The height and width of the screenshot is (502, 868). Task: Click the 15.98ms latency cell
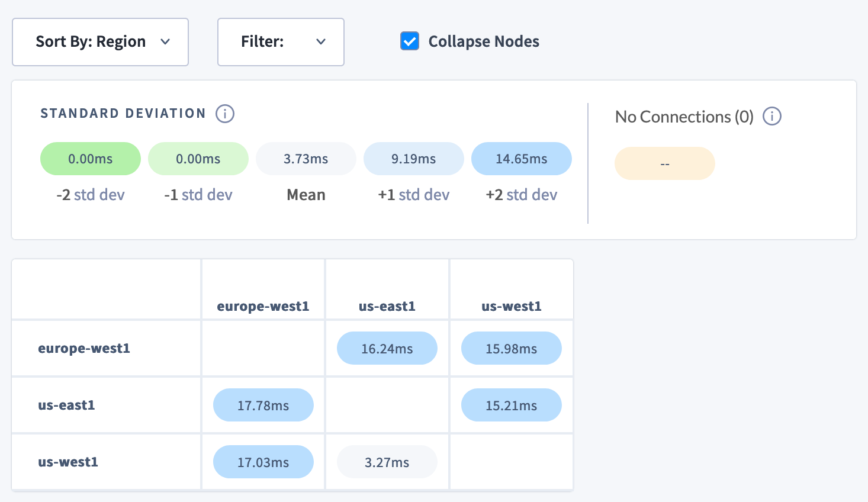511,348
